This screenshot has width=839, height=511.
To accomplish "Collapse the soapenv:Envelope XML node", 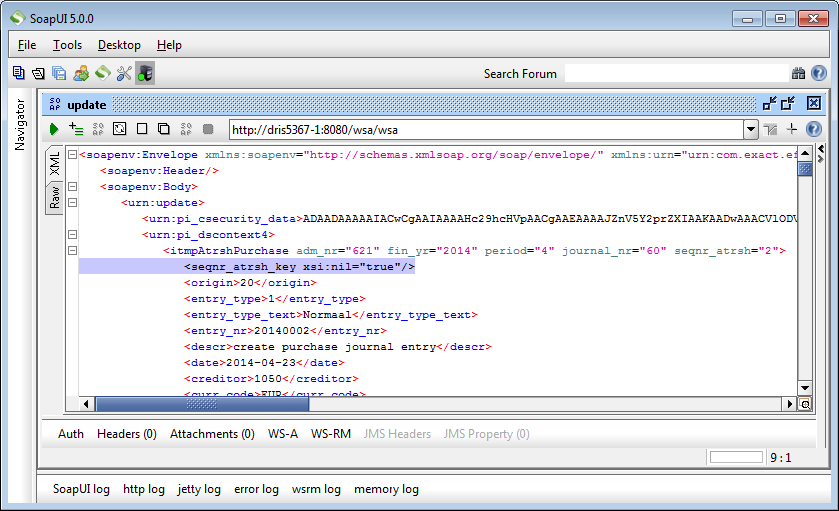I will [x=72, y=155].
